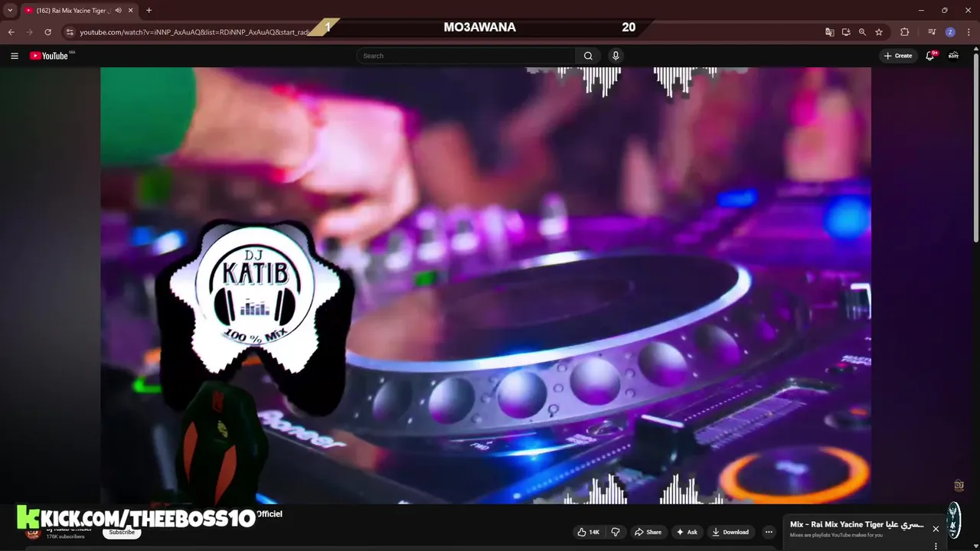The image size is (980, 551).
Task: Select the address bar URL
Action: [195, 32]
